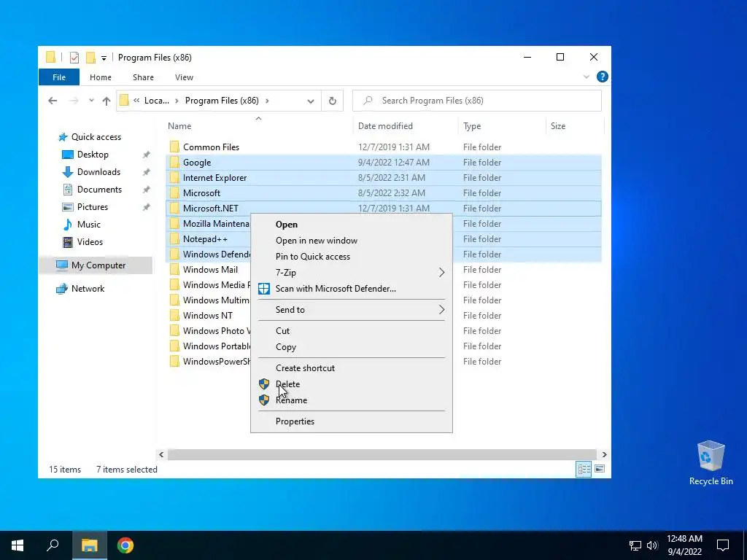Click the Google folder icon

tap(175, 162)
